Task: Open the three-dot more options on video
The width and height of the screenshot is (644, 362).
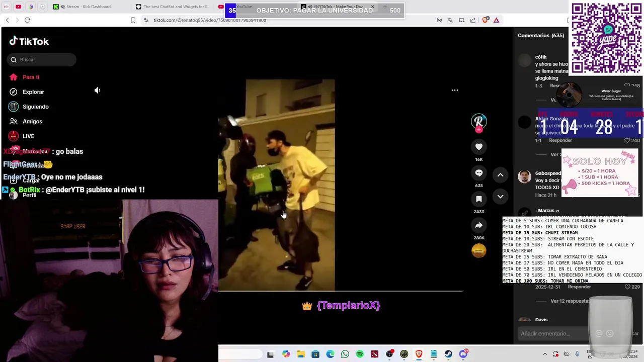Action: pyautogui.click(x=455, y=90)
